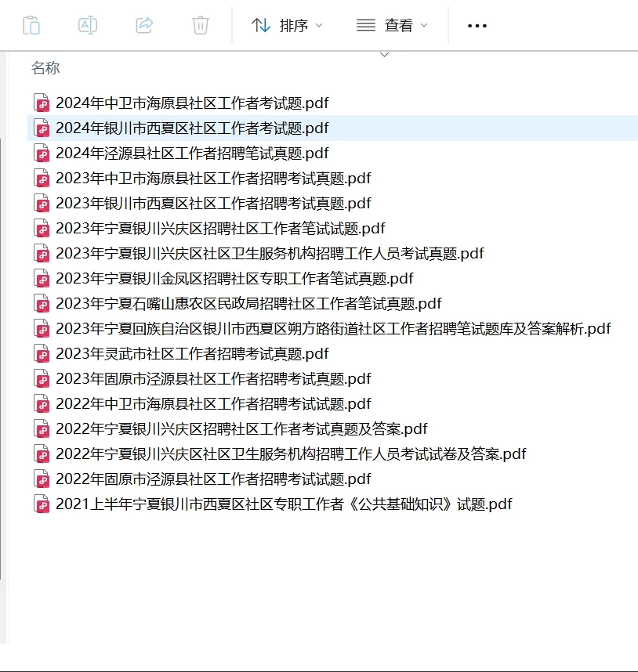
Task: Click PDF icon of 朔方路街道 file
Action: tap(42, 328)
